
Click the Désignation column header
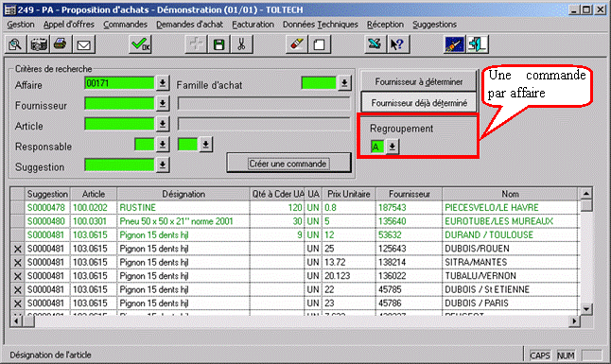pyautogui.click(x=183, y=194)
